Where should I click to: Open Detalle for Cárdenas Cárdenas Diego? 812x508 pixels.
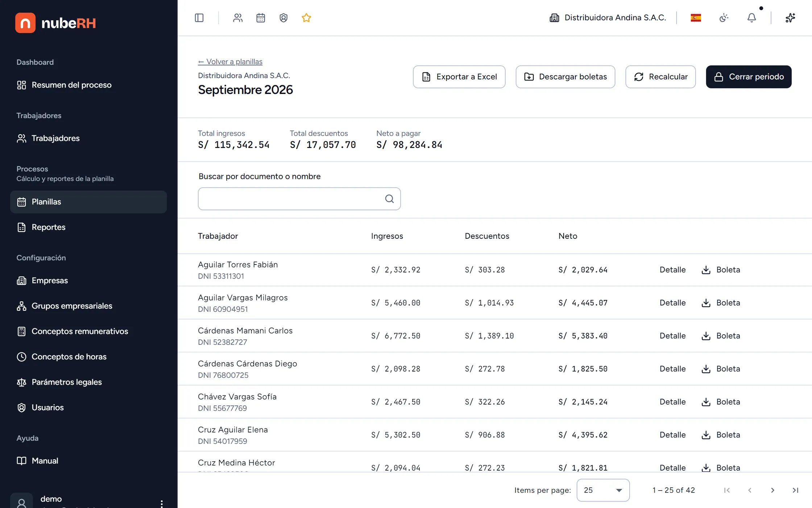pyautogui.click(x=672, y=369)
